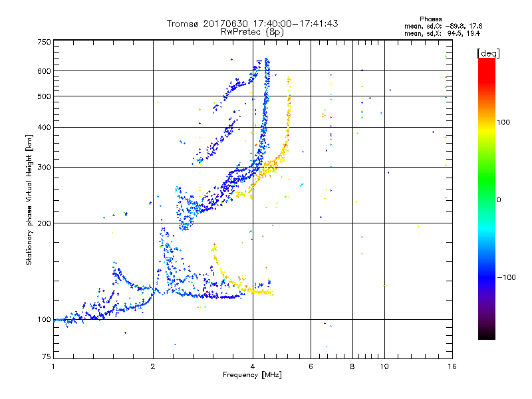The image size is (532, 399).
Task: Click the y-axis tick label '75'
Action: [47, 356]
